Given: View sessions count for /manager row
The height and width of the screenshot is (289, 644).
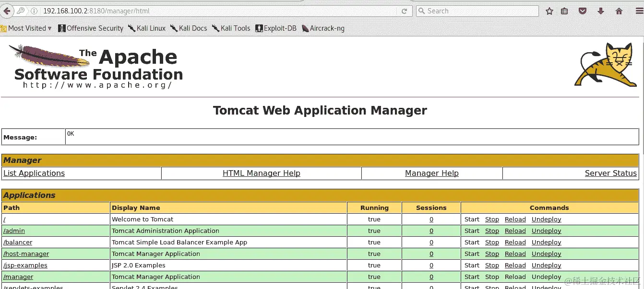Looking at the screenshot, I should 431,277.
